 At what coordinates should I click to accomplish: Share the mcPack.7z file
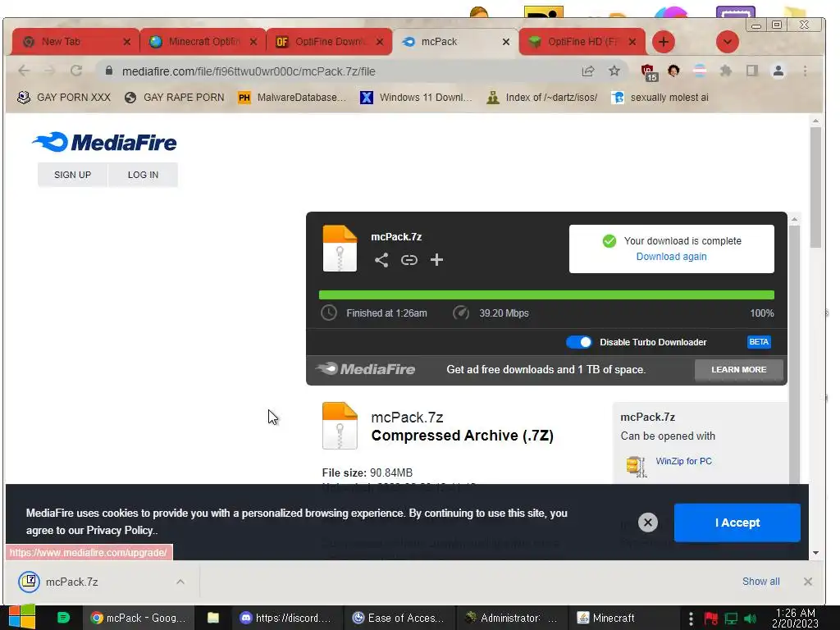[381, 260]
